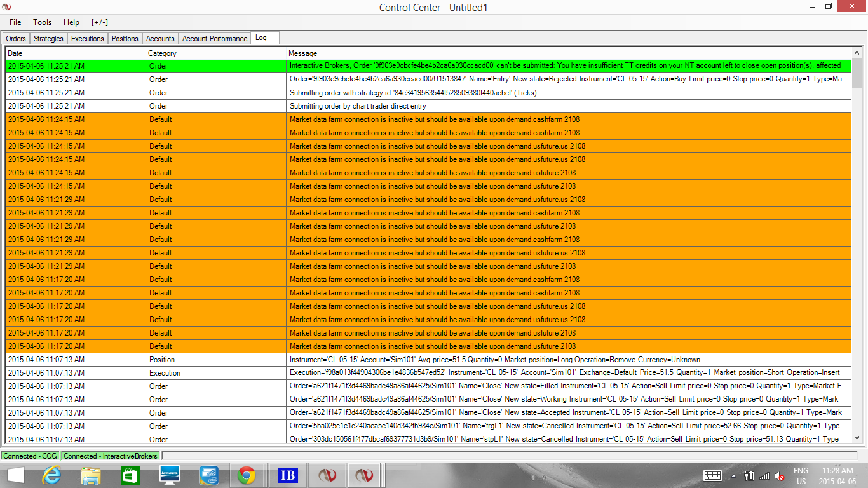Click the NinjaTrader logo in the title bar
This screenshot has height=488, width=868.
[7, 7]
